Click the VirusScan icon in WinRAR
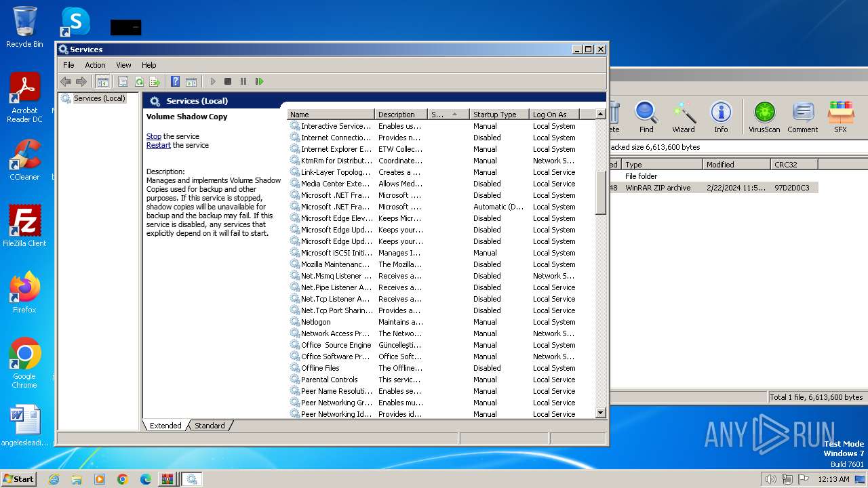The width and height of the screenshot is (868, 488). coord(764,117)
